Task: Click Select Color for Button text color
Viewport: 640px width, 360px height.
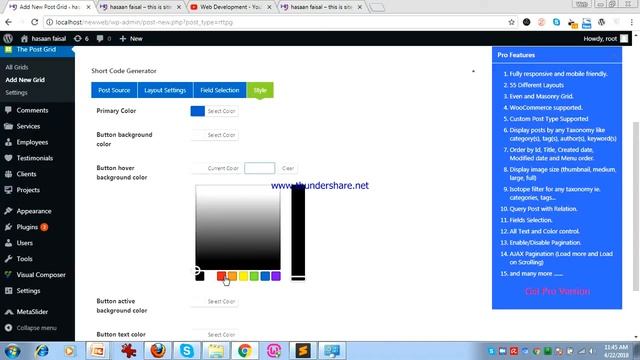Action: click(x=221, y=335)
